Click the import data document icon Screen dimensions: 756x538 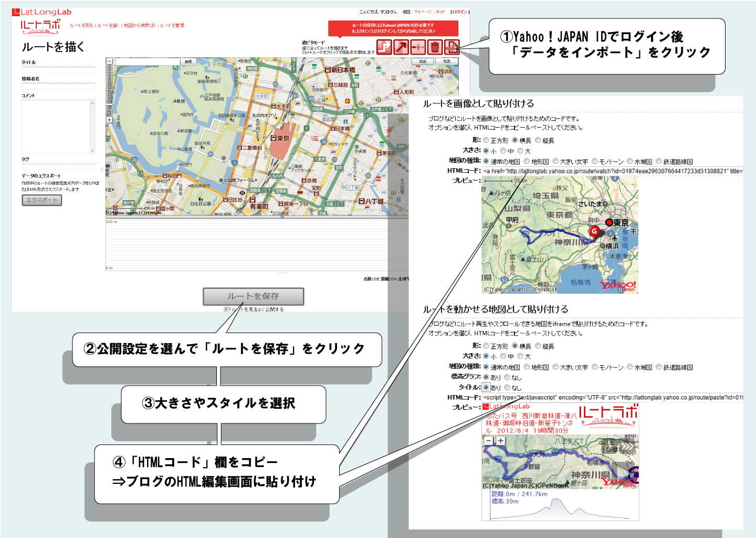(451, 47)
